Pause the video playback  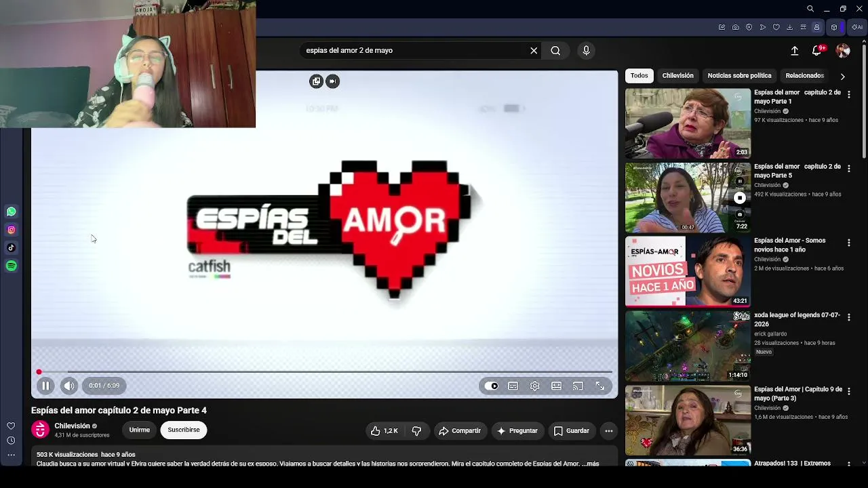pos(45,386)
